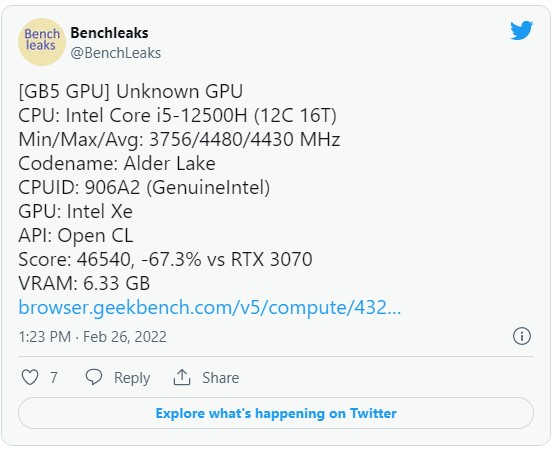This screenshot has height=462, width=553.
Task: Like the tweet with the heart icon
Action: tap(30, 377)
